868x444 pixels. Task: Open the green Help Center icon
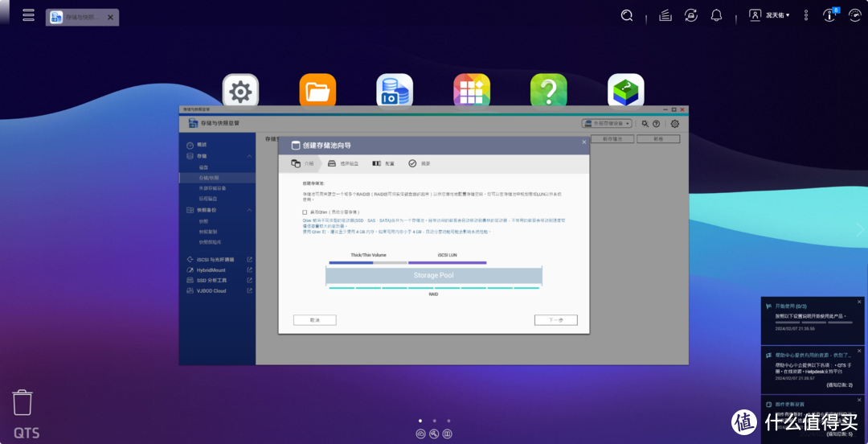[x=549, y=91]
